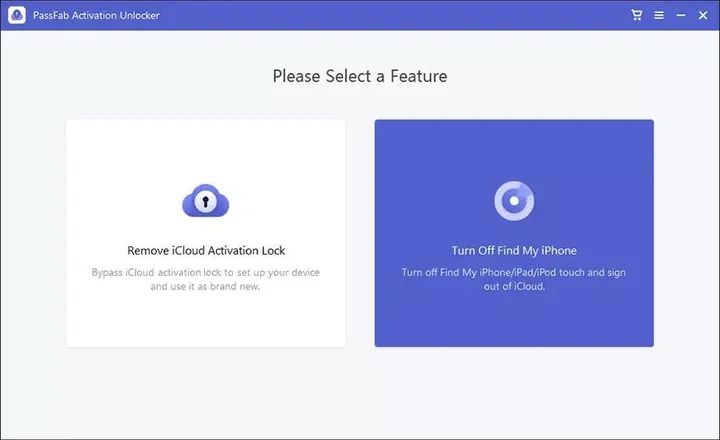
Task: Click "Bypass iCloud activation lock" description line
Action: 206,272
